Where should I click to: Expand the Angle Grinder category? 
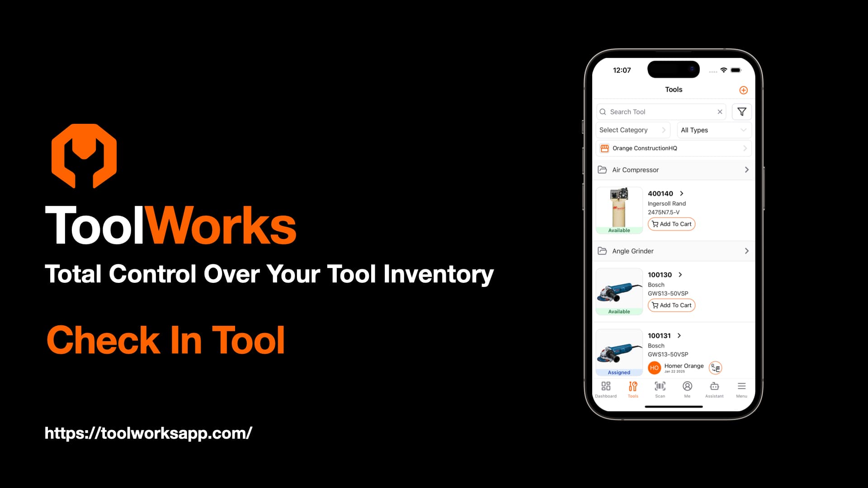[747, 250]
